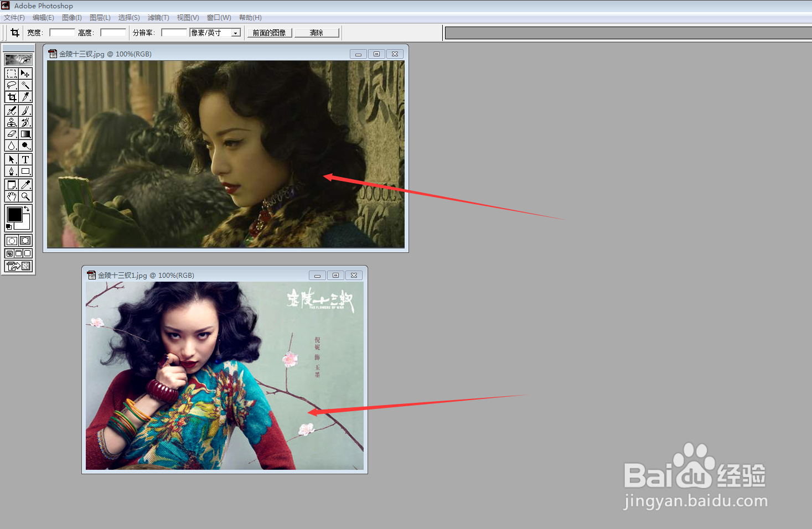The height and width of the screenshot is (529, 812).
Task: Select the Hand tool
Action: 12,196
